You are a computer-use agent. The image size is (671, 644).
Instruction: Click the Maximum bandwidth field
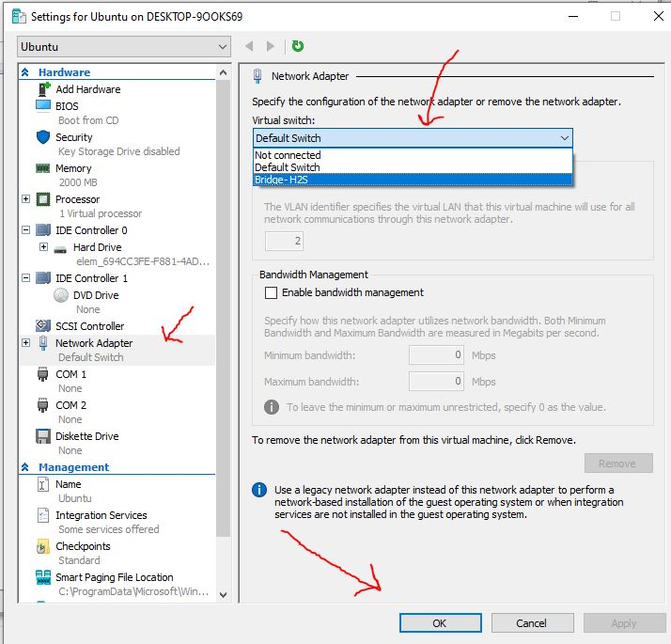436,382
